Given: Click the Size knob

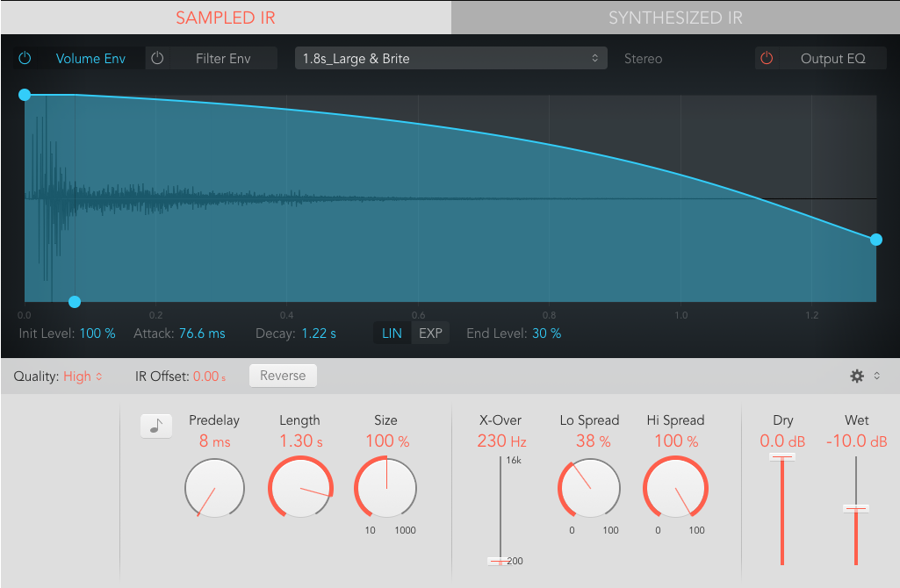Looking at the screenshot, I should click(385, 488).
